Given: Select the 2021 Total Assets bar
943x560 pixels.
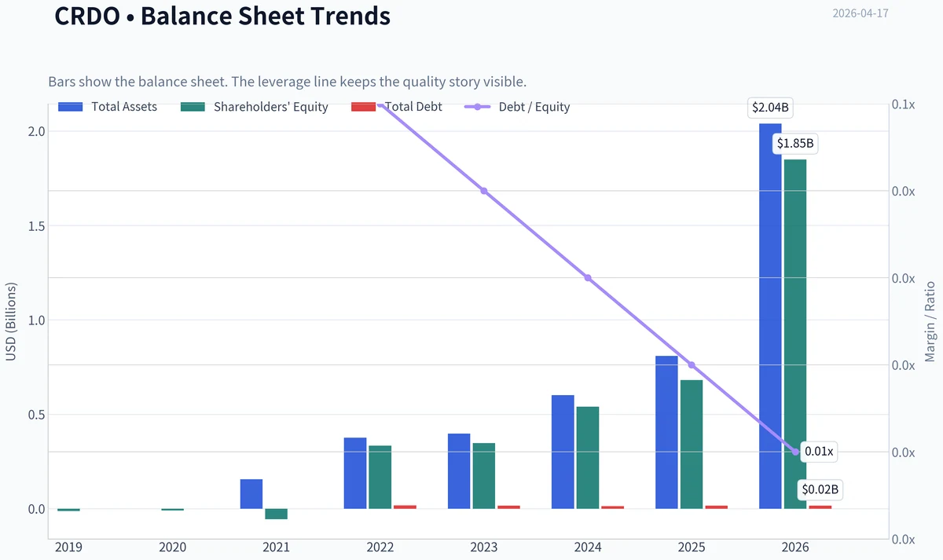Looking at the screenshot, I should (251, 494).
